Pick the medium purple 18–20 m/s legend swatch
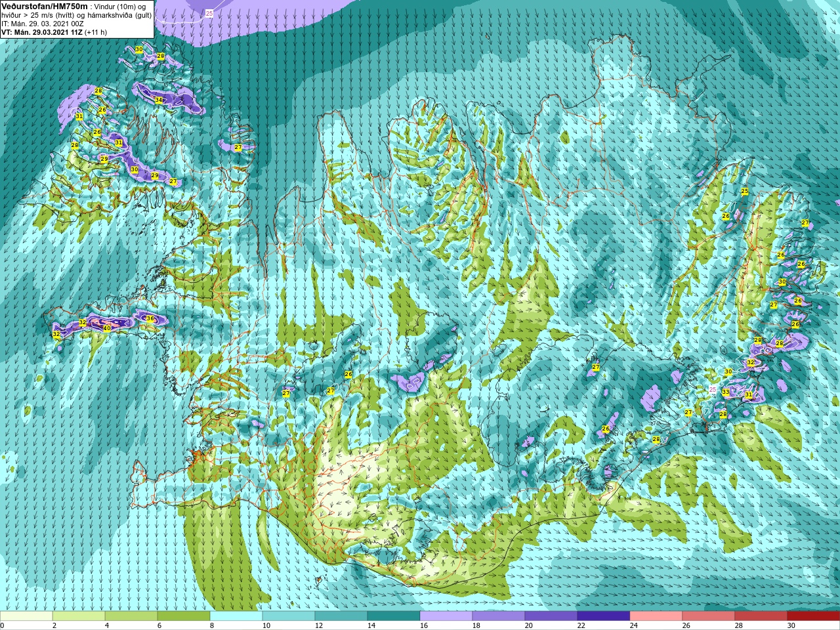The width and height of the screenshot is (840, 630). [499, 616]
